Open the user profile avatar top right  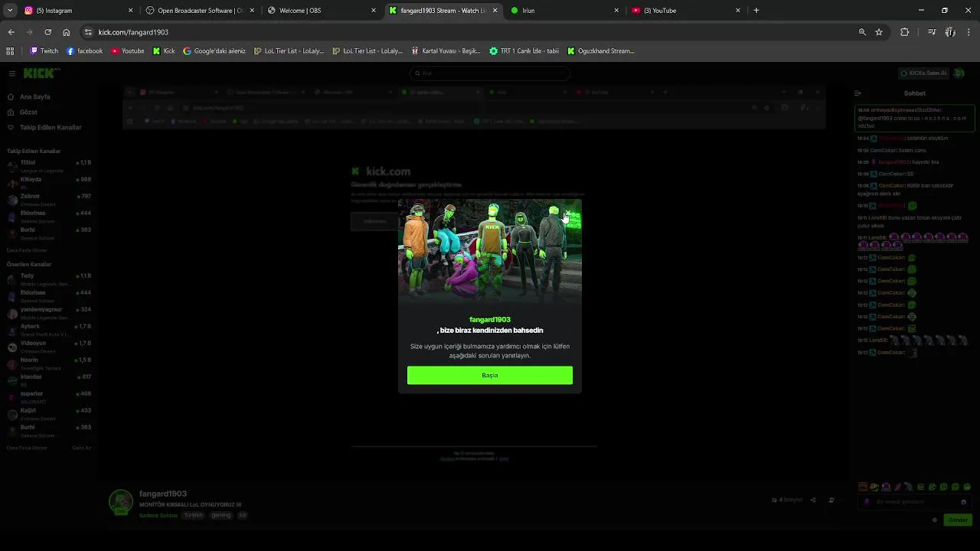(x=959, y=73)
